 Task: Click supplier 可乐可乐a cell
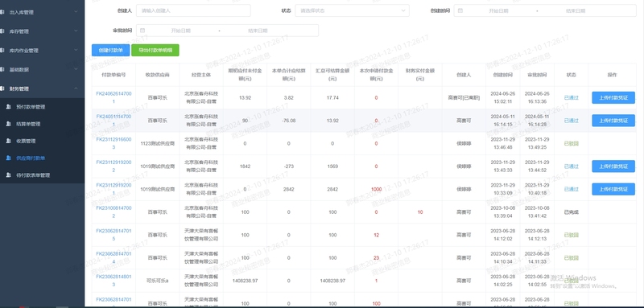[x=157, y=281]
